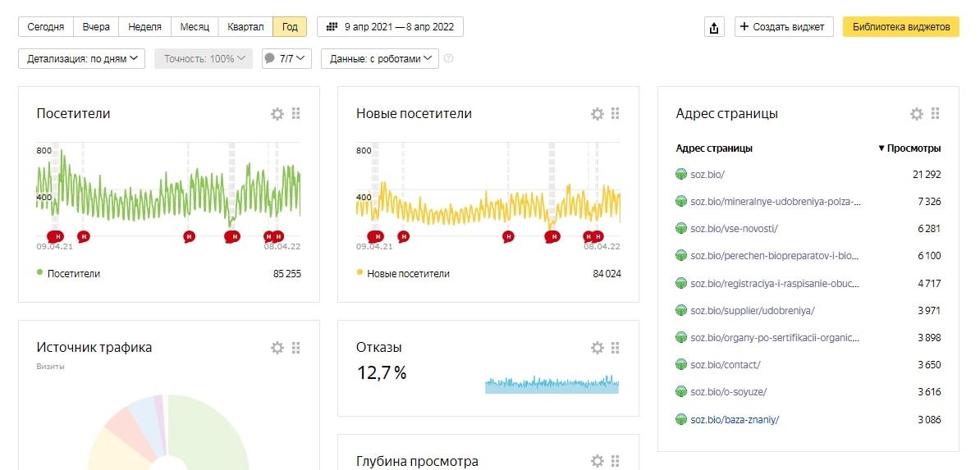Click globe icon next to soz.bio/o-soyuze/
Viewport: 980px width, 470px height.
[681, 392]
